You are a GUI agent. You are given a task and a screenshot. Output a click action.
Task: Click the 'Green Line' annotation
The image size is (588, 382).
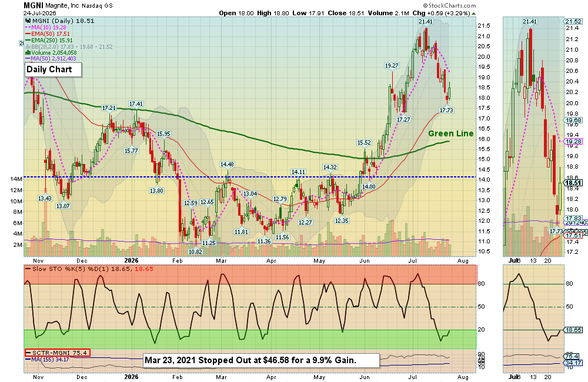451,133
